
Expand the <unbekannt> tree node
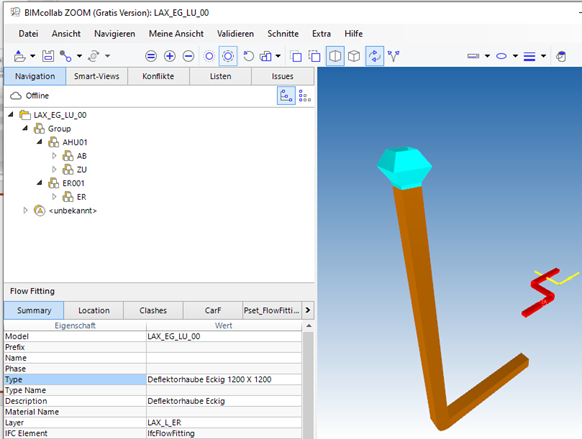pos(25,210)
